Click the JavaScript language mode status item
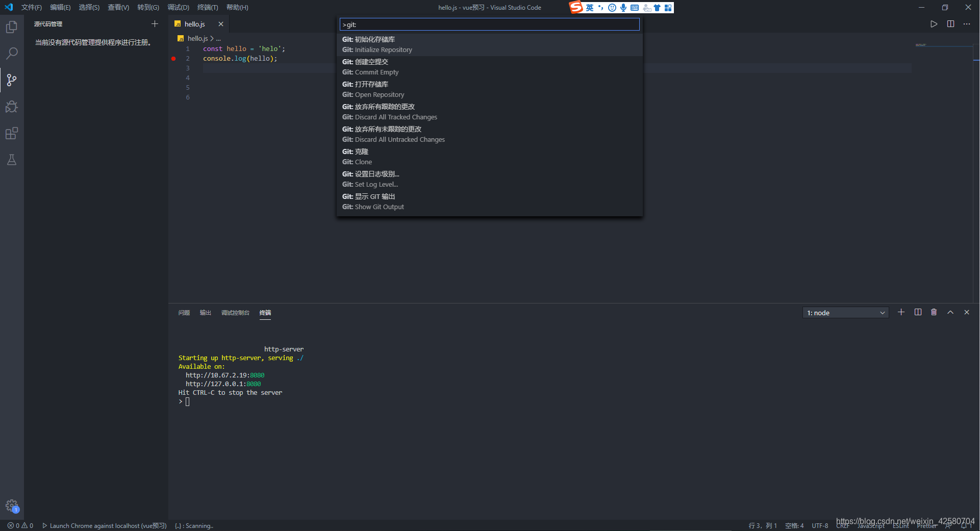This screenshot has width=980, height=531. tap(871, 526)
